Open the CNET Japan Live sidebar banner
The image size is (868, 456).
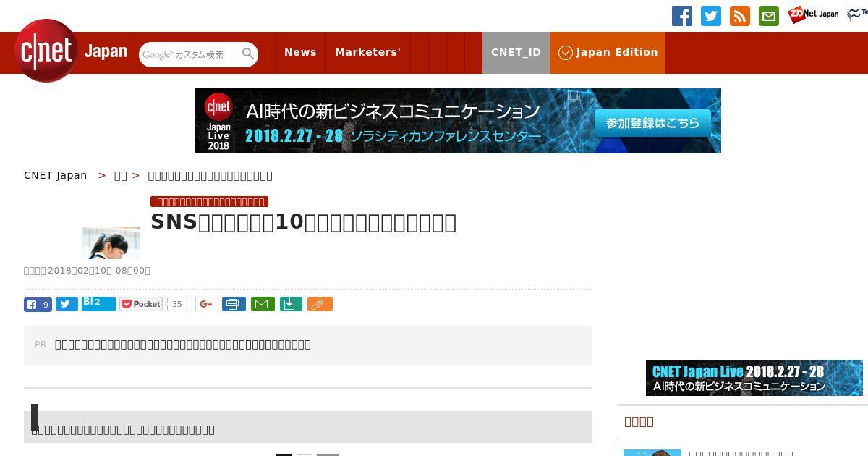coord(754,378)
